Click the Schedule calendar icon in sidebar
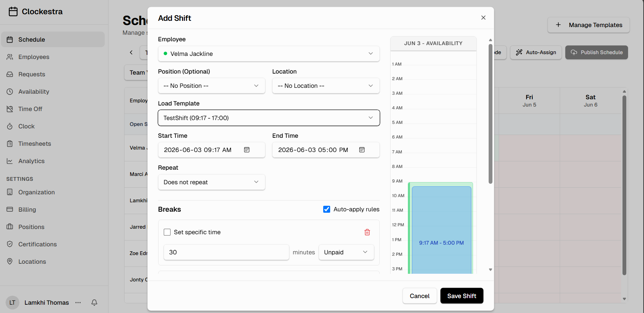644x313 pixels. [x=10, y=40]
